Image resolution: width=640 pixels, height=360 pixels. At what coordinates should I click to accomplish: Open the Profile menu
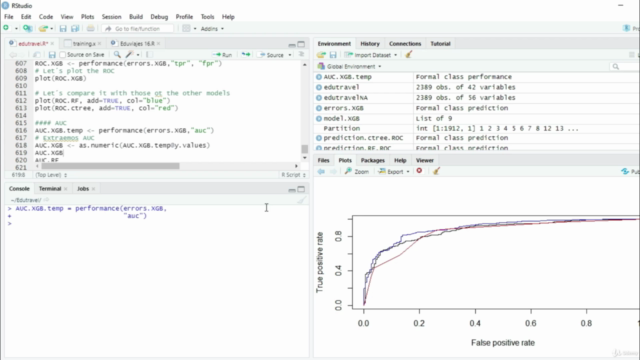(x=184, y=17)
